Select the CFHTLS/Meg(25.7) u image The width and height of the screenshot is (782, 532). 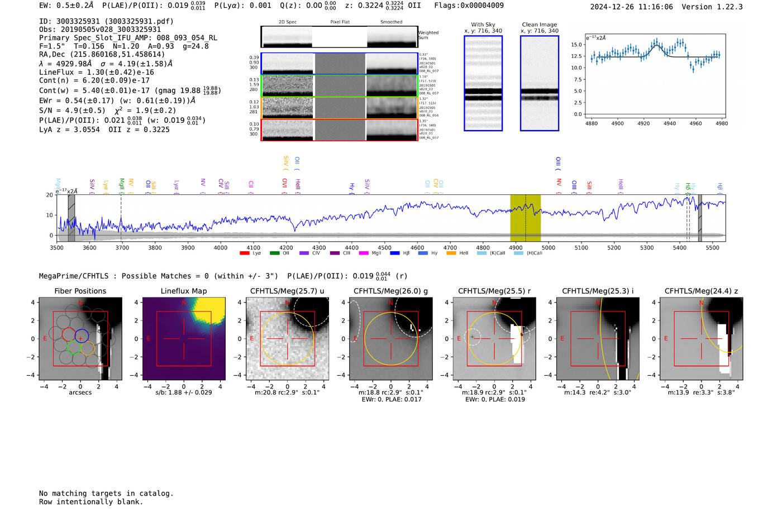288,339
